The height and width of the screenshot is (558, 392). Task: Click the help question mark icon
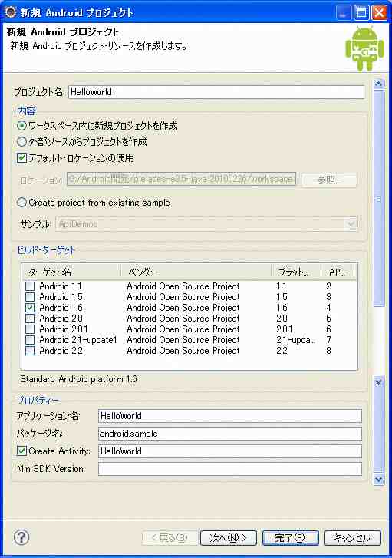(x=21, y=537)
